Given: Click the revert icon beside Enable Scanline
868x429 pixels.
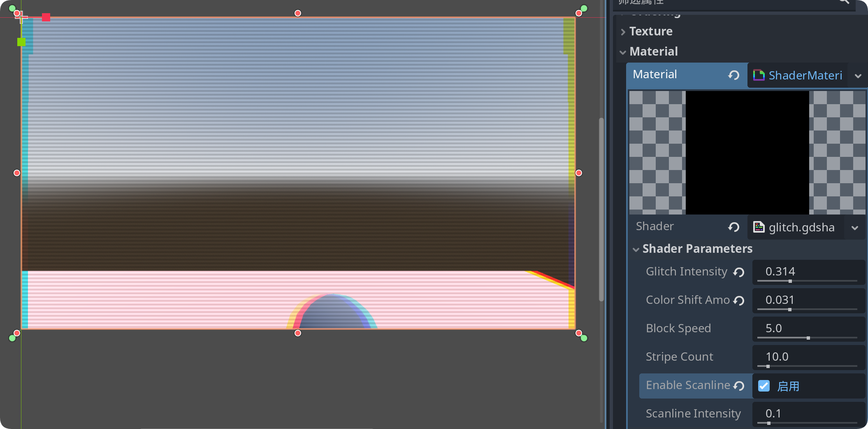Looking at the screenshot, I should pos(739,386).
